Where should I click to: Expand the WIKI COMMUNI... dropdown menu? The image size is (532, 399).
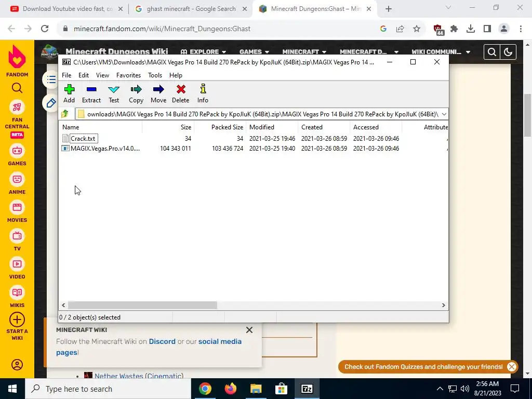[441, 52]
